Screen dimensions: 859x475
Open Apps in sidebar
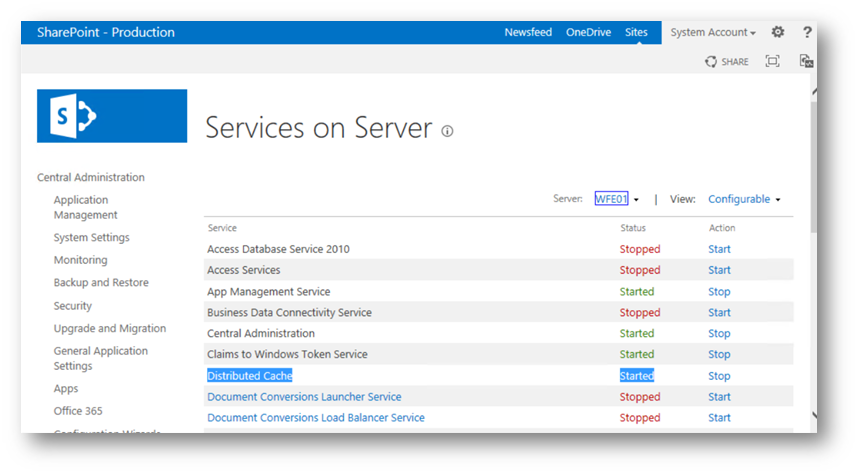(x=66, y=388)
